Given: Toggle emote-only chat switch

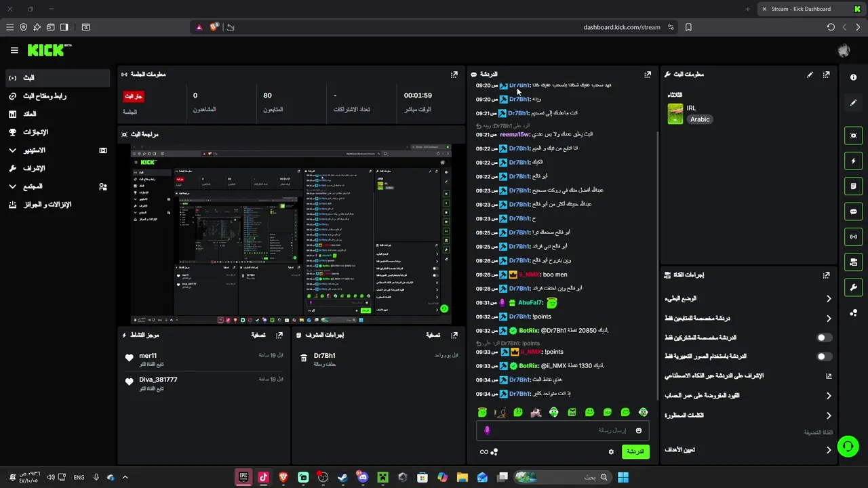Looking at the screenshot, I should [824, 357].
